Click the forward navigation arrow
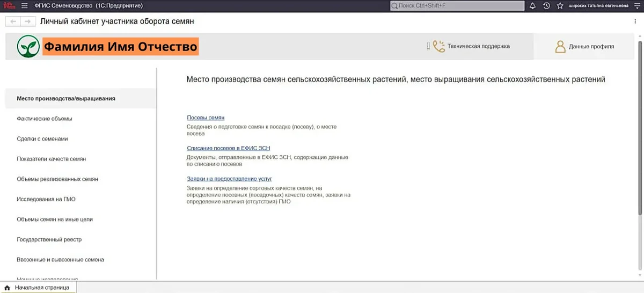This screenshot has width=644, height=293. click(27, 21)
